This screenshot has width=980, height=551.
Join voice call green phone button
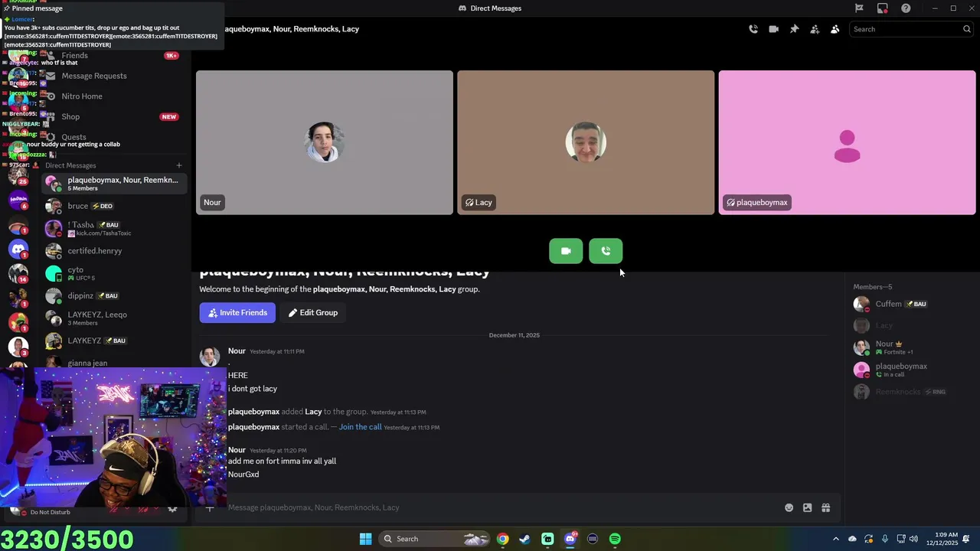[x=606, y=251]
